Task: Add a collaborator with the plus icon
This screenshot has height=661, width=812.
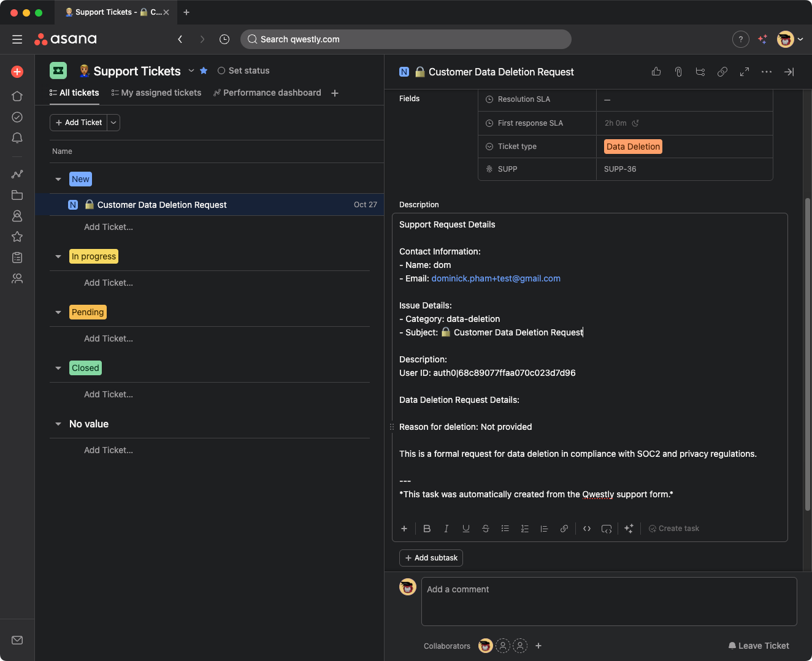Action: coord(538,646)
